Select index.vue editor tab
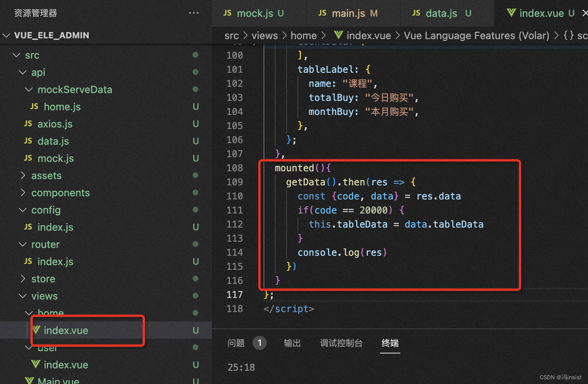Image resolution: width=588 pixels, height=384 pixels. pyautogui.click(x=541, y=13)
